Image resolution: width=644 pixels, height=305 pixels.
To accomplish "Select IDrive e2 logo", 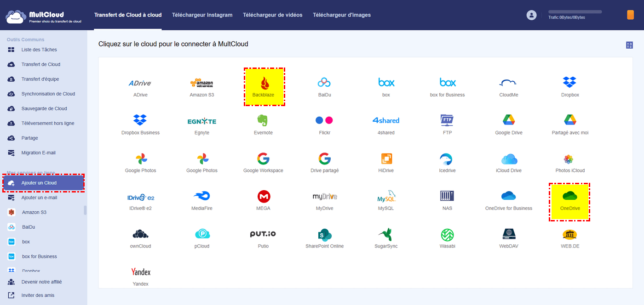I will pos(140,197).
